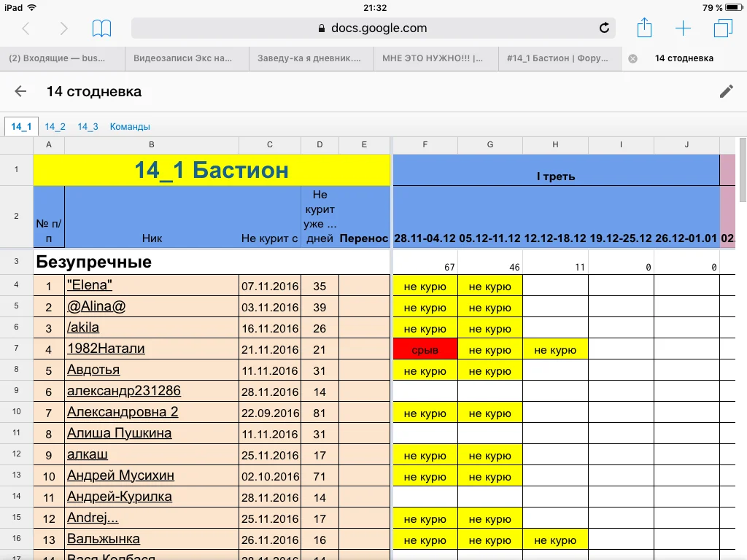Select the days cell showing 81
This screenshot has height=560, width=747.
pyautogui.click(x=320, y=413)
